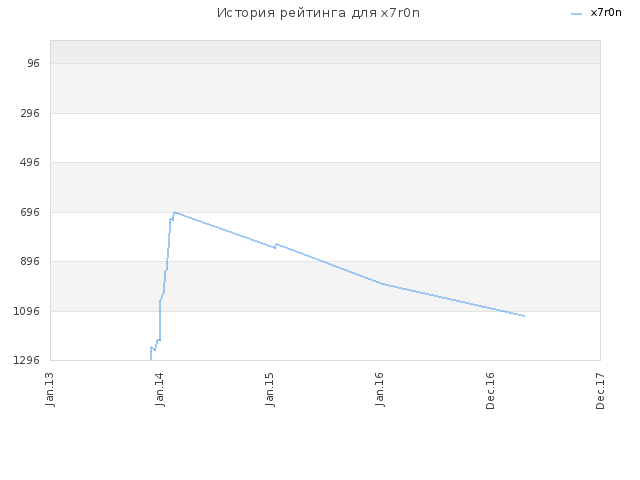Click the x7r0n legend label
Image resolution: width=640 pixels, height=480 pixels.
tap(606, 13)
